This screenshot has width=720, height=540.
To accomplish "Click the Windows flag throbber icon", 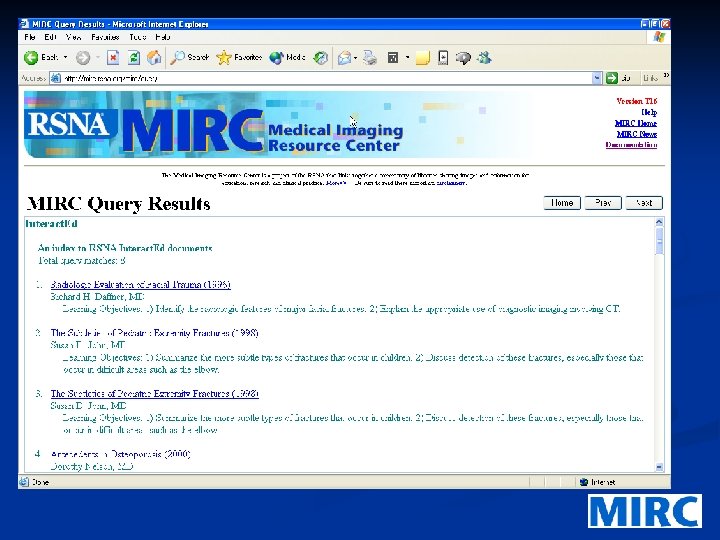I will [659, 37].
